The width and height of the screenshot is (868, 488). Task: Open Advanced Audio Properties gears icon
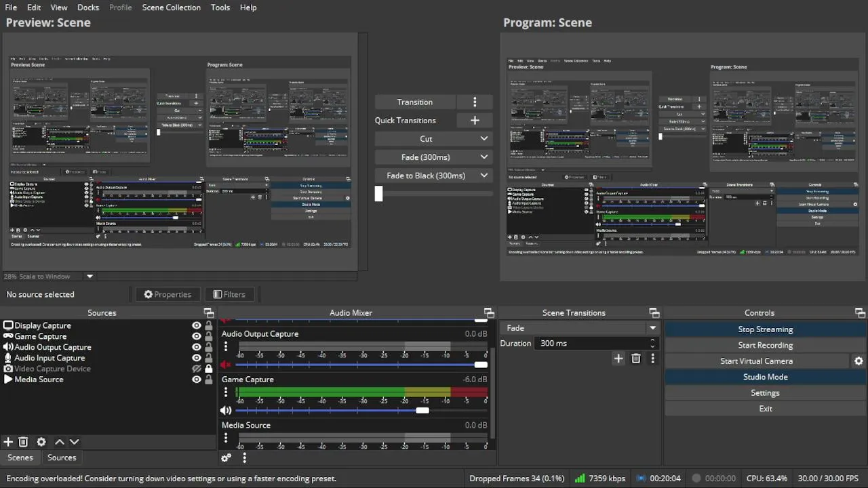click(226, 457)
